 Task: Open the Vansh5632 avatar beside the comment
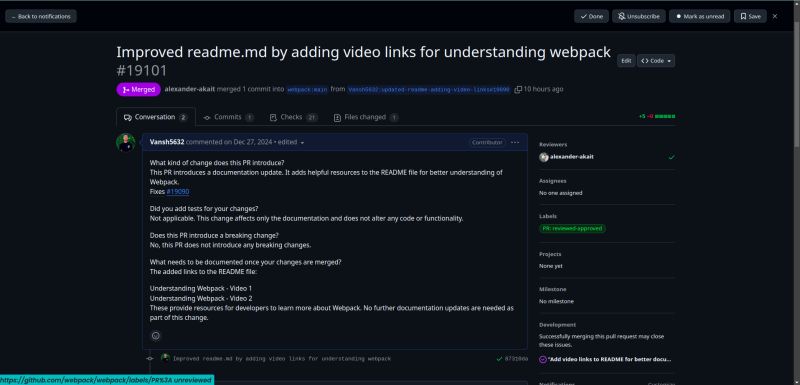tap(126, 143)
